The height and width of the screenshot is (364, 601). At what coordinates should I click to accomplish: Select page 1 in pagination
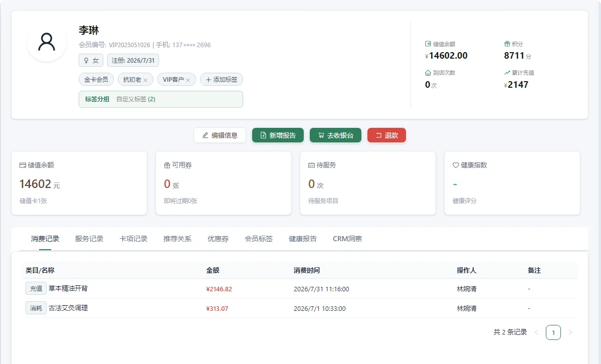point(553,332)
